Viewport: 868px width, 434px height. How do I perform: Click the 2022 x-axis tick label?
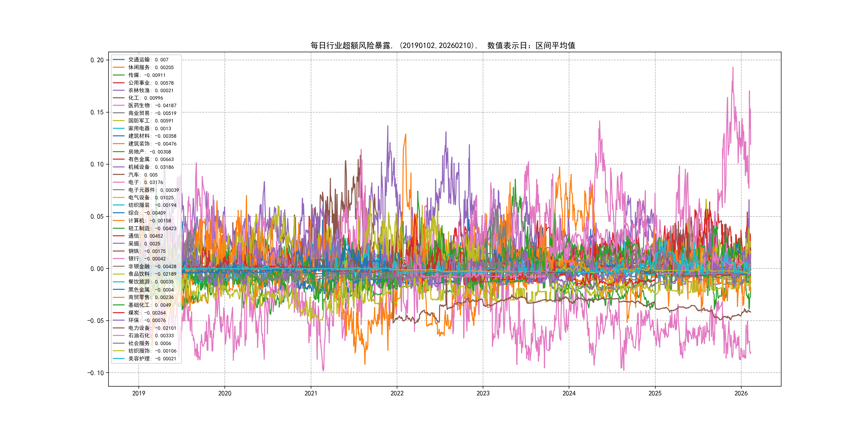(397, 393)
